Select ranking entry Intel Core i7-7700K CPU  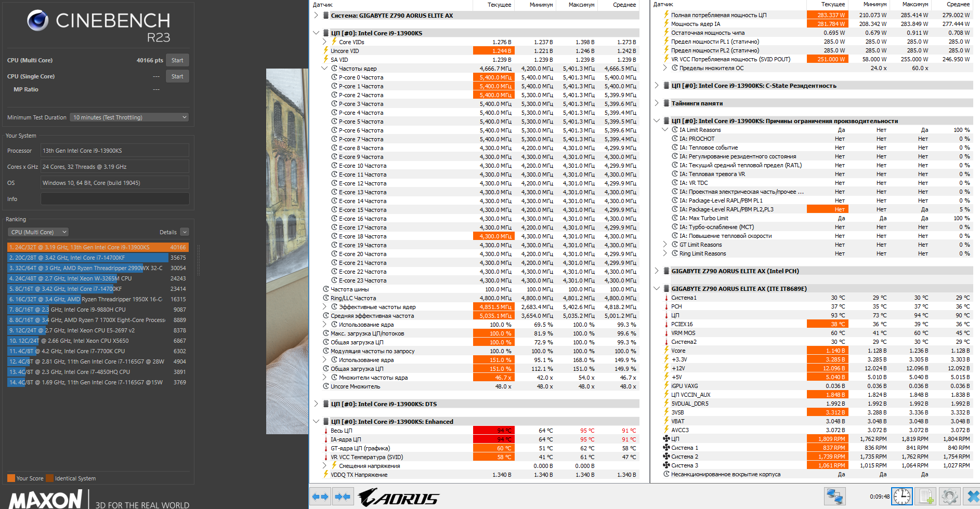click(x=98, y=351)
